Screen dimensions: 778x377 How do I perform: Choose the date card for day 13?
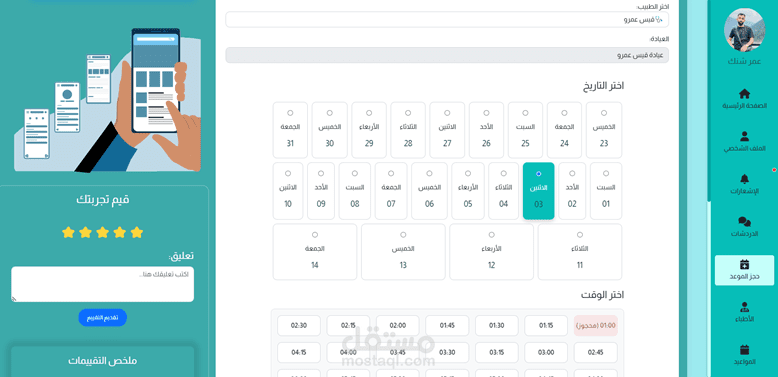[403, 252]
